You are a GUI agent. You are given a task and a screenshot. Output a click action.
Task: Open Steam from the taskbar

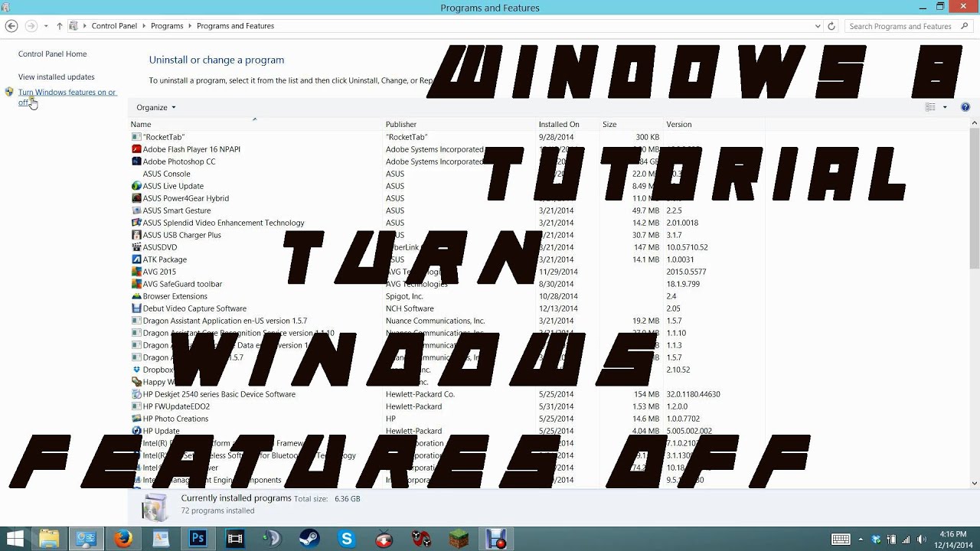pos(309,539)
